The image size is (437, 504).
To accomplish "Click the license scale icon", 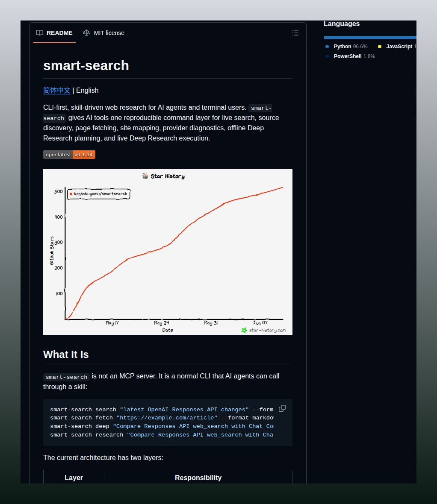I will 86,33.
